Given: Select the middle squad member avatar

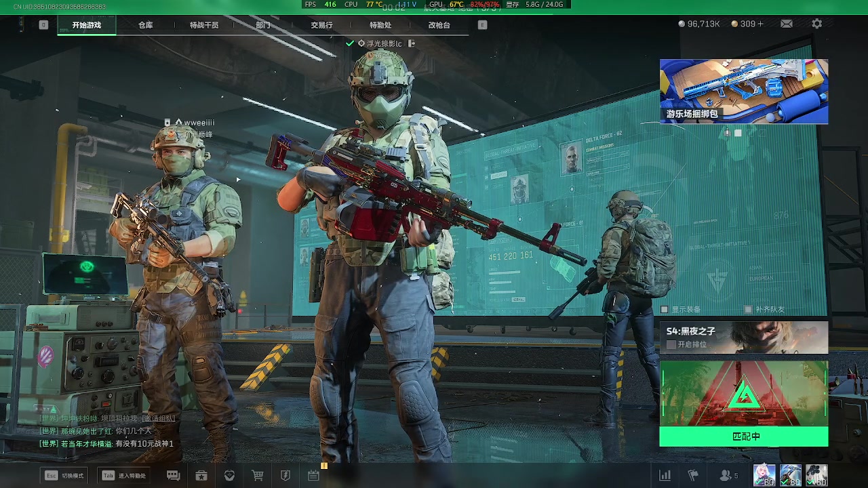Looking at the screenshot, I should 791,475.
